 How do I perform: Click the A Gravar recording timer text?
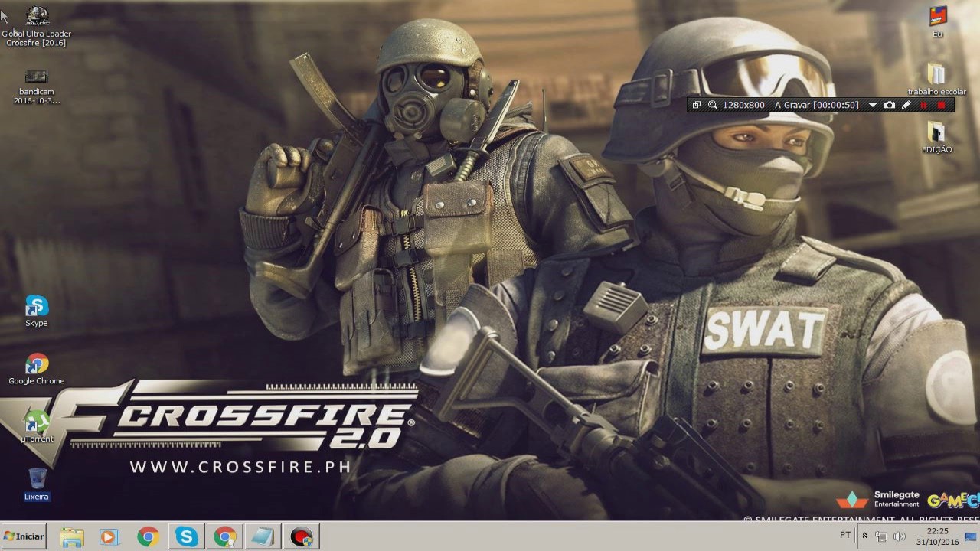tap(816, 105)
